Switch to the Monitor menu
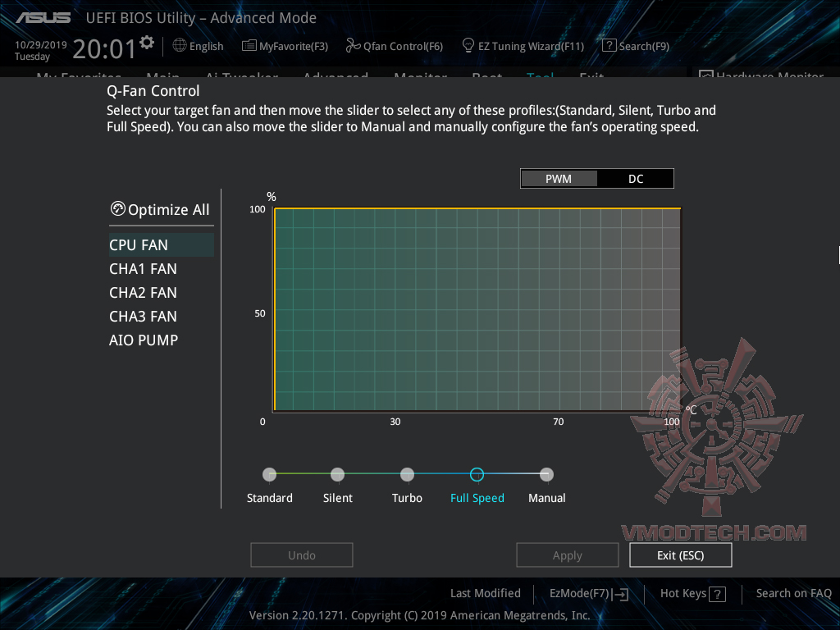 click(x=420, y=78)
